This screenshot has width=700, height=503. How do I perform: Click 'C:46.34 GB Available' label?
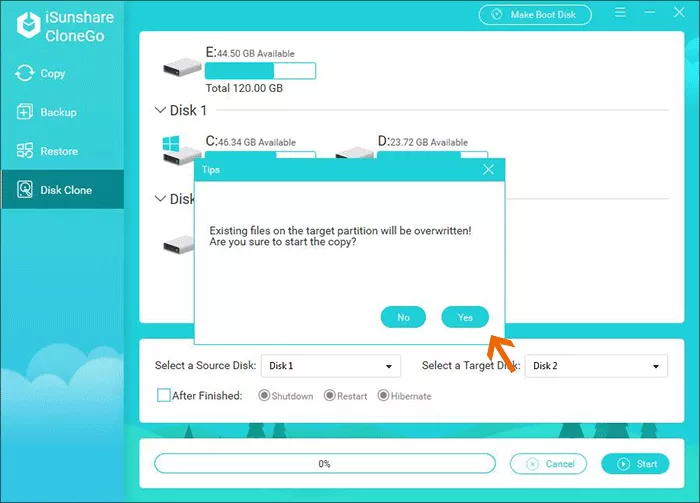point(250,141)
